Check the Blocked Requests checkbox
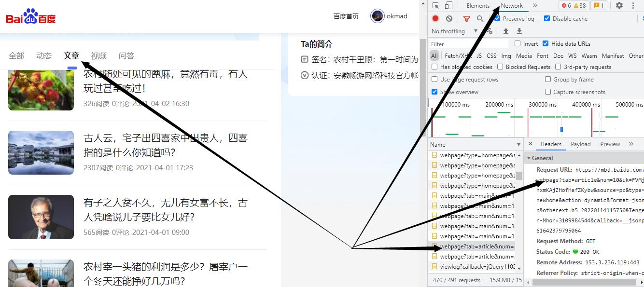 [500, 67]
